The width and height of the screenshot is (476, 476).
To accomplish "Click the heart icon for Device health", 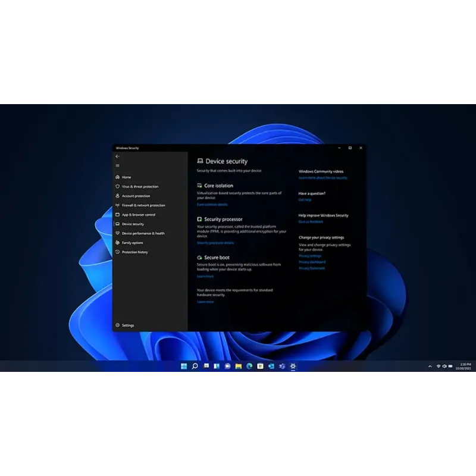I will [117, 233].
